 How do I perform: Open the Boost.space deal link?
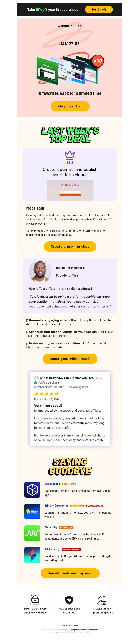[52, 484]
